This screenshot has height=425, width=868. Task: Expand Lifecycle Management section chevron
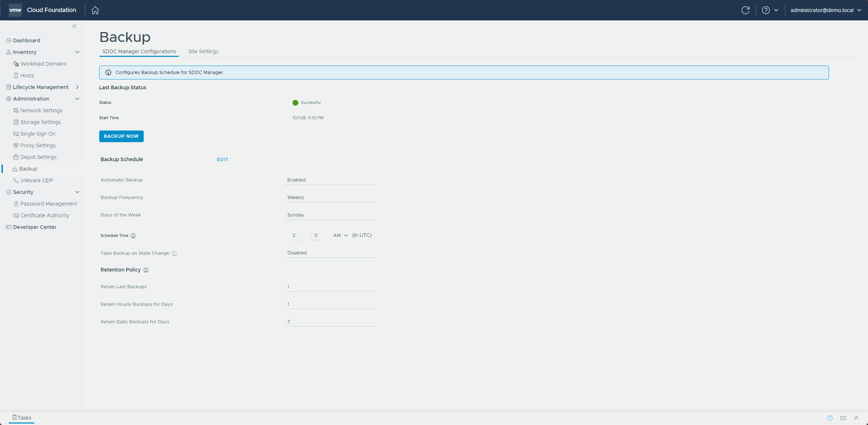(77, 87)
